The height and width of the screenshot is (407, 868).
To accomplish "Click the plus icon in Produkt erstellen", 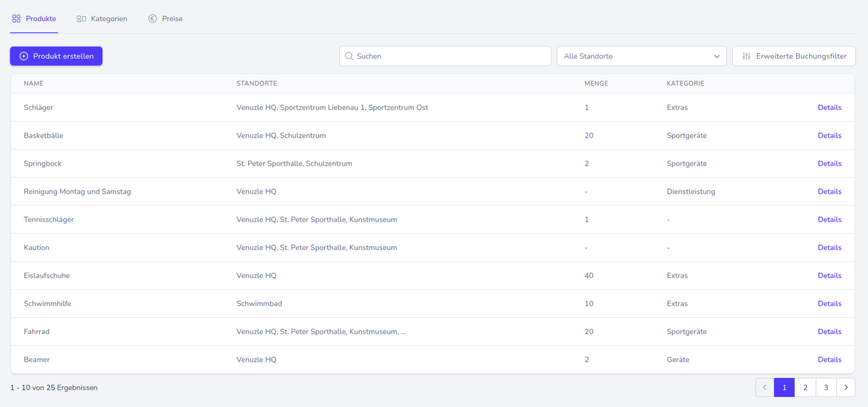I will click(24, 56).
